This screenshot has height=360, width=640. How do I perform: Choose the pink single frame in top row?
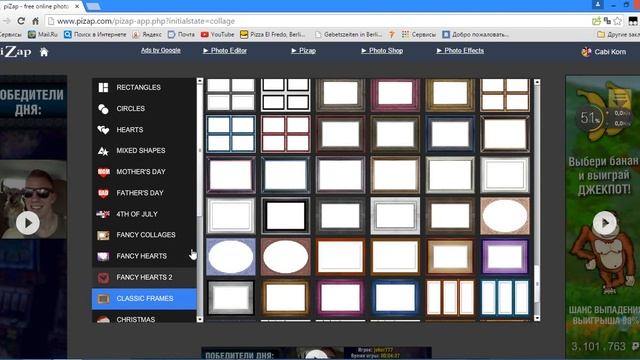tap(395, 95)
